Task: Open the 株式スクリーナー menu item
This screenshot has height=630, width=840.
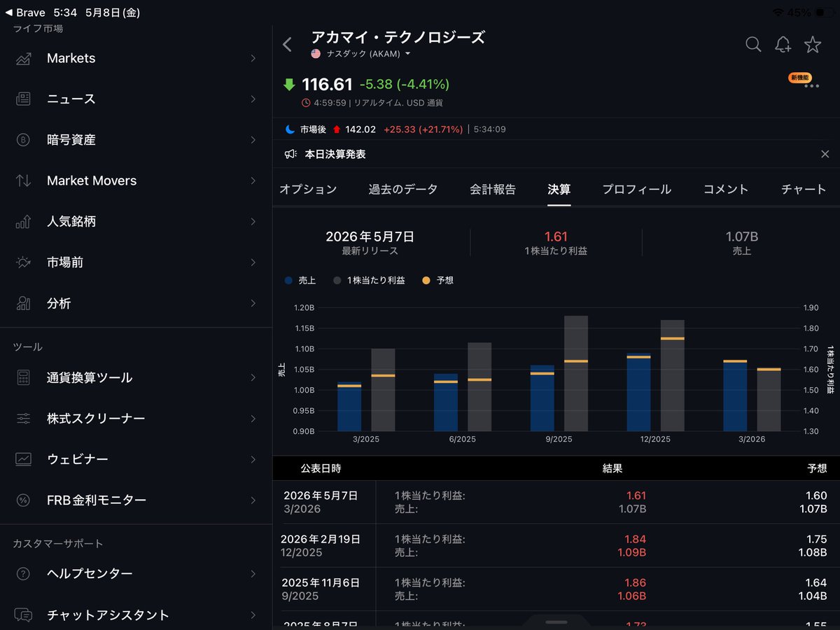Action: click(136, 419)
